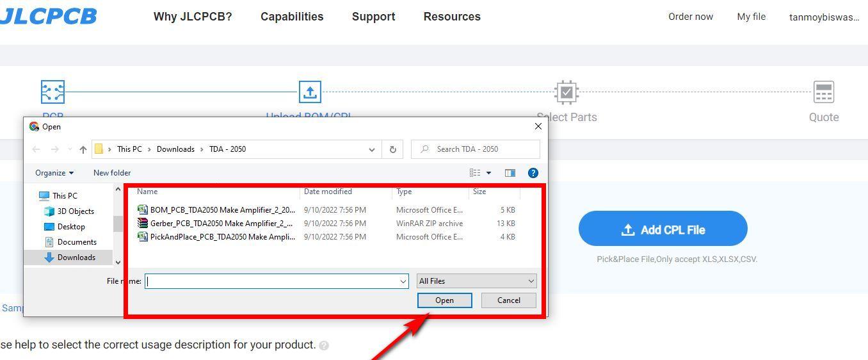Open the view options dropdown arrow

tap(489, 173)
